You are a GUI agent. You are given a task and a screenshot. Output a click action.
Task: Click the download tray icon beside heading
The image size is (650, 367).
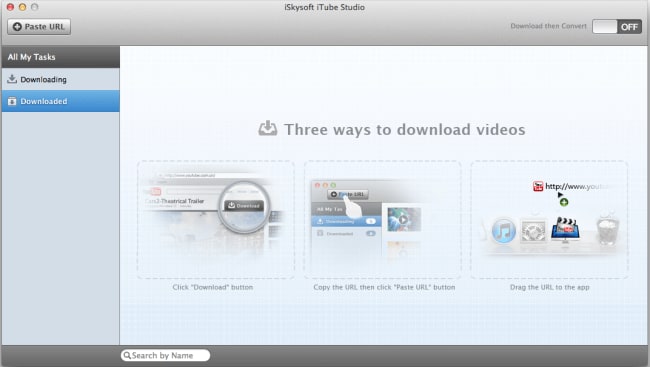coord(268,129)
